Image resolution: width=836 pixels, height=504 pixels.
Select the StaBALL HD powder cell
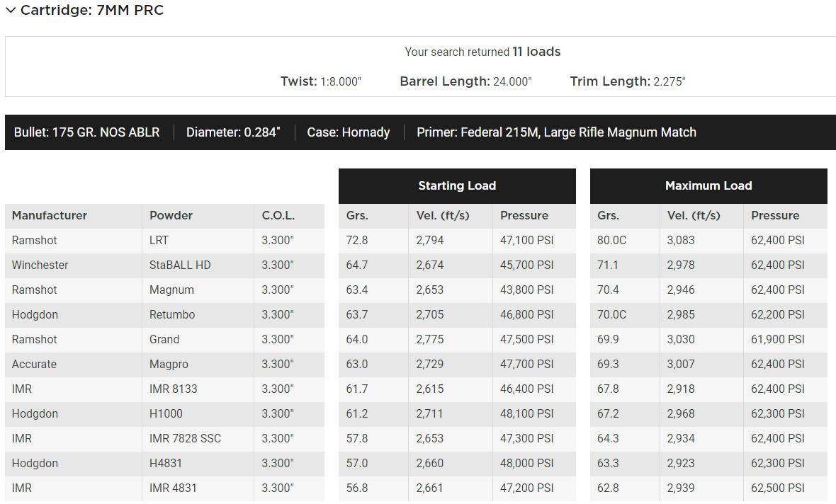(x=198, y=265)
